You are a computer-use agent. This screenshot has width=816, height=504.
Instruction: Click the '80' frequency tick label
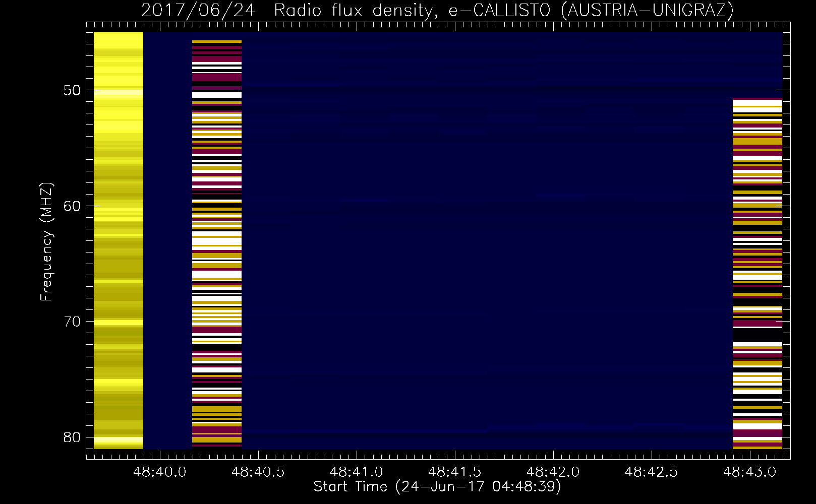point(72,437)
